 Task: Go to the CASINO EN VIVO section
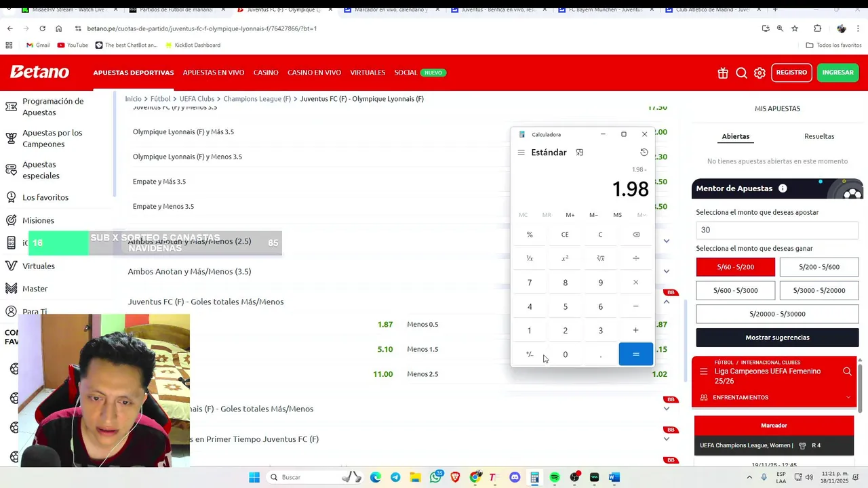point(314,73)
